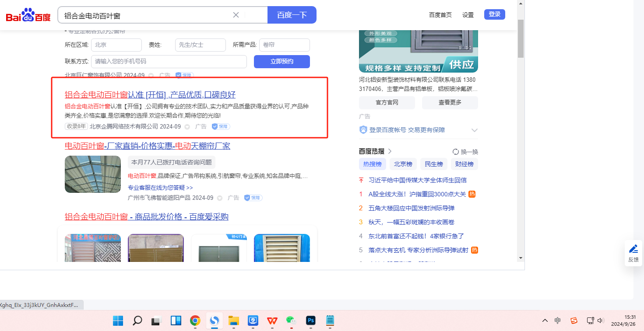Open hot search 秋天，一幅五彩斑斓的丰收画卷
Viewport: 644px width, 331px height.
(x=412, y=222)
